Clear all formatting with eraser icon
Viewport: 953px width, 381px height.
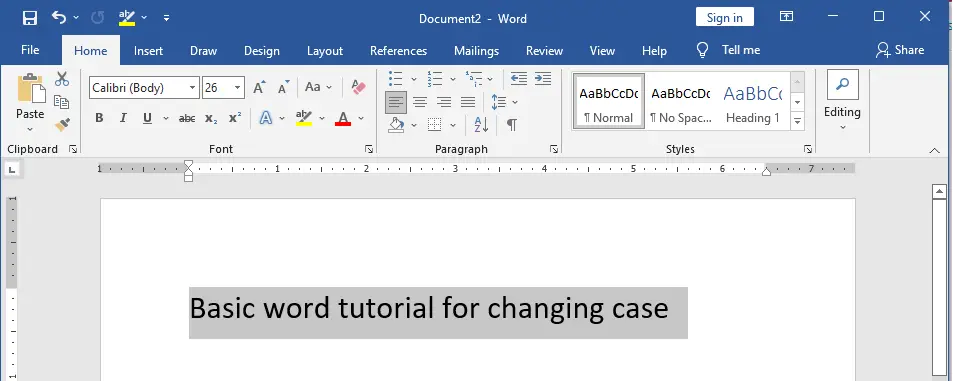359,88
